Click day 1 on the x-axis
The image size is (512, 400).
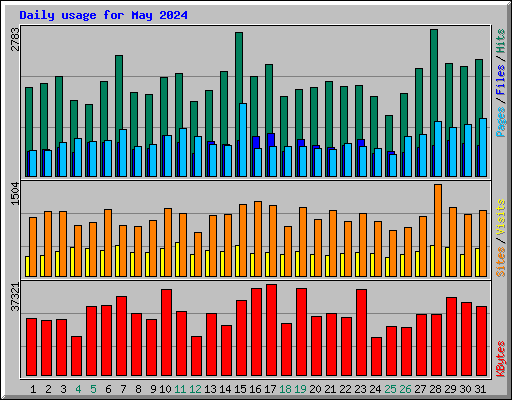pos(33,389)
